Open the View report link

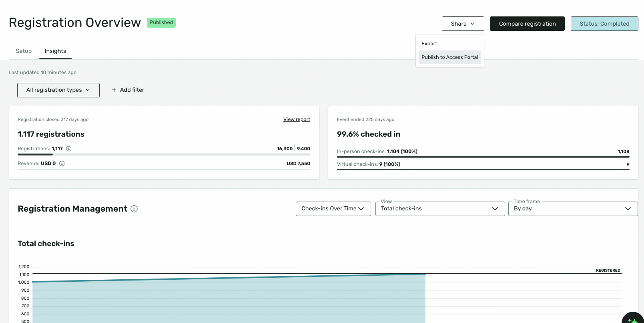[x=297, y=119]
